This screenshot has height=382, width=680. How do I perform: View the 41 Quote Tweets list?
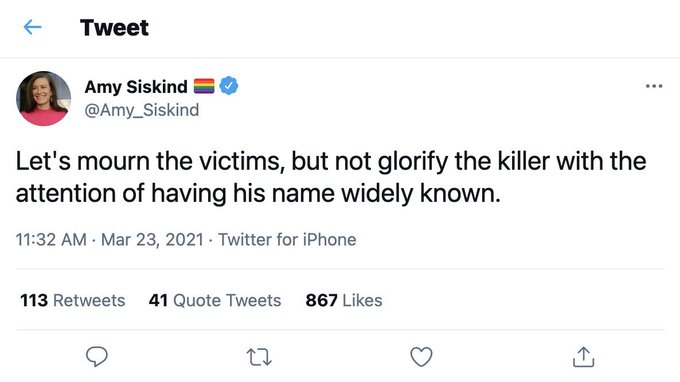(215, 300)
